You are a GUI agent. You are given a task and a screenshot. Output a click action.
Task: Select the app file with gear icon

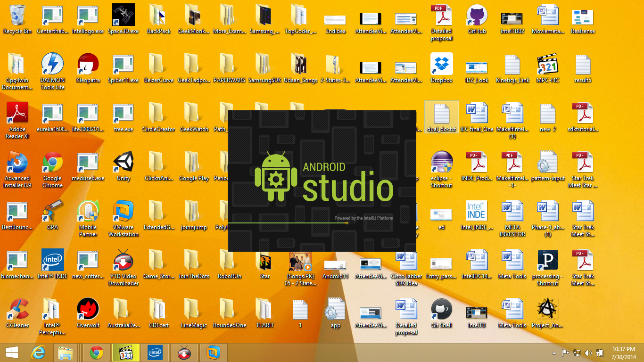click(336, 313)
